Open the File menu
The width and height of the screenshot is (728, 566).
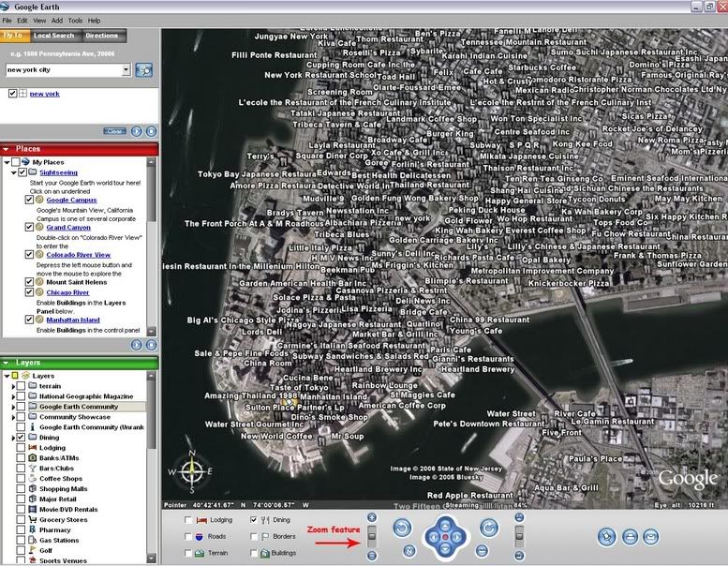point(7,21)
